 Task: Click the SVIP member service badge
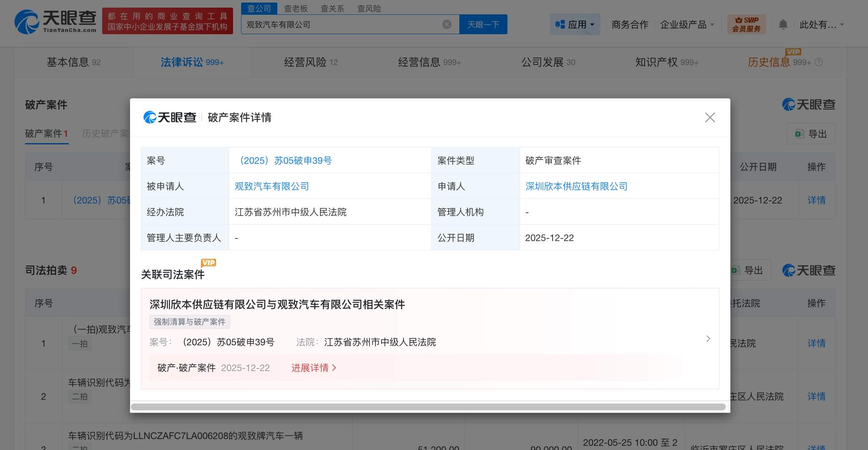(x=746, y=24)
